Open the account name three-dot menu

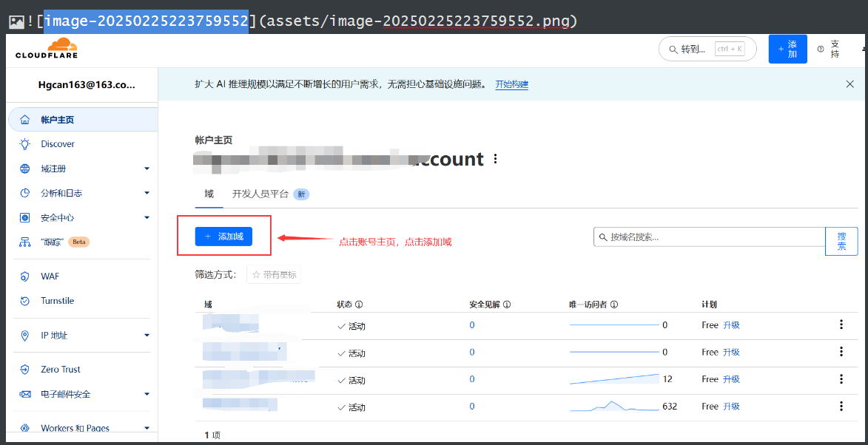tap(496, 159)
